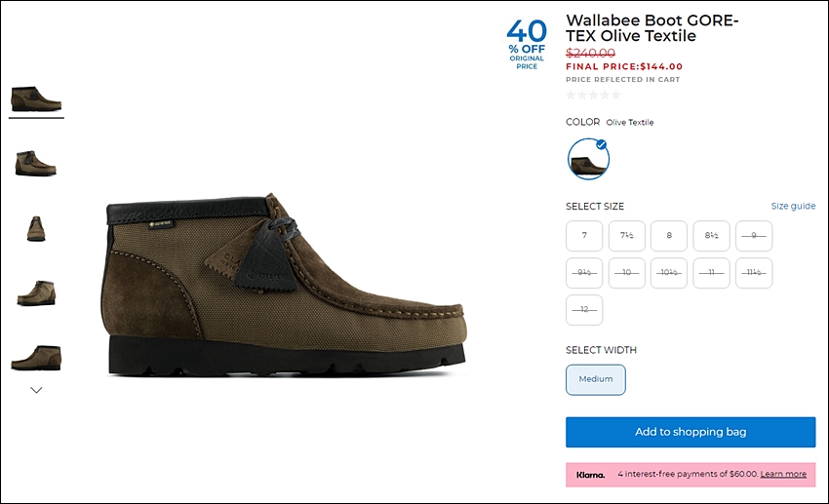Pick size 8½
This screenshot has height=504, width=829.
click(x=711, y=236)
